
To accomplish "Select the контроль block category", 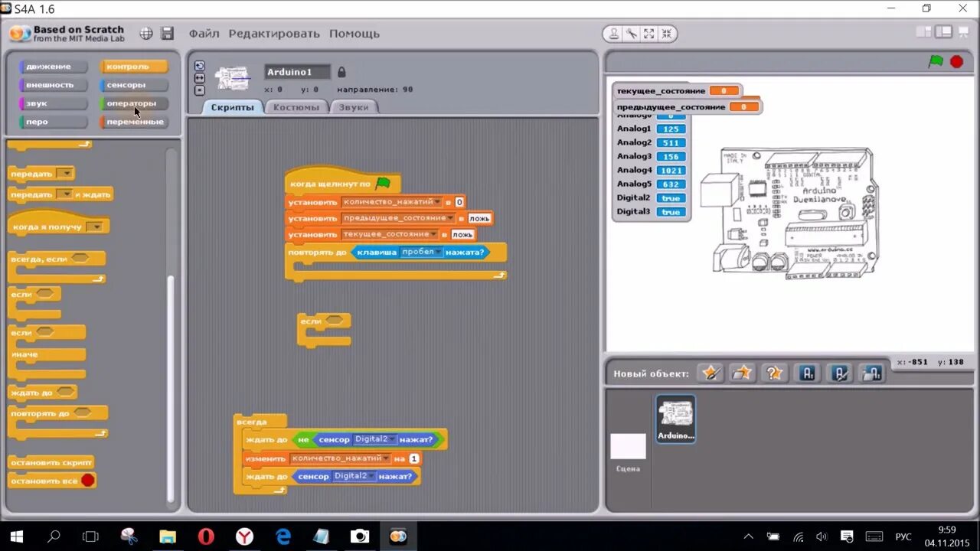I will [133, 67].
